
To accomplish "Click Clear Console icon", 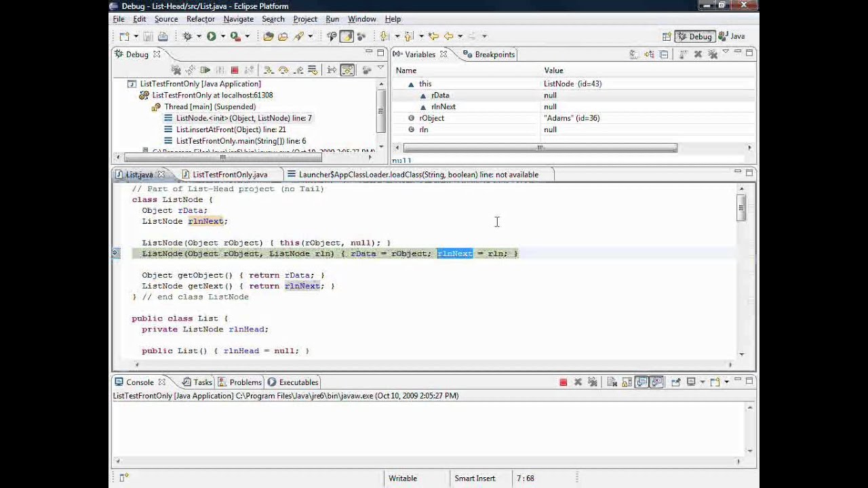I will pyautogui.click(x=612, y=382).
